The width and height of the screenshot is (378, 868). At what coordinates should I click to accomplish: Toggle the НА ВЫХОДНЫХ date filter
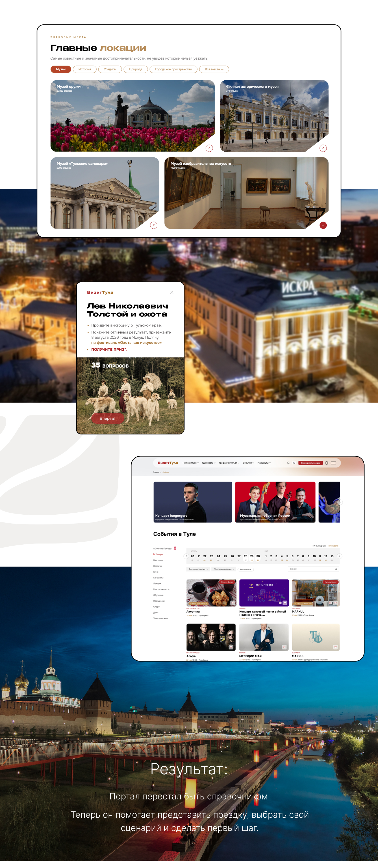pyautogui.click(x=319, y=546)
